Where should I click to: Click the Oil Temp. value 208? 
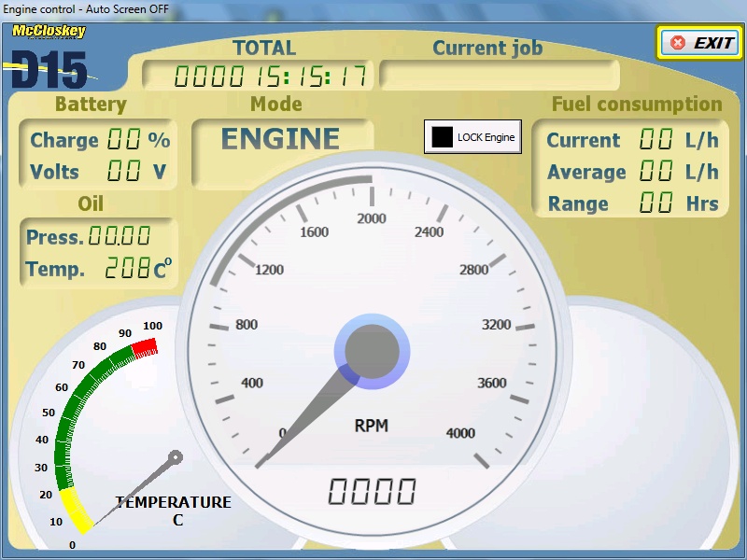(128, 268)
